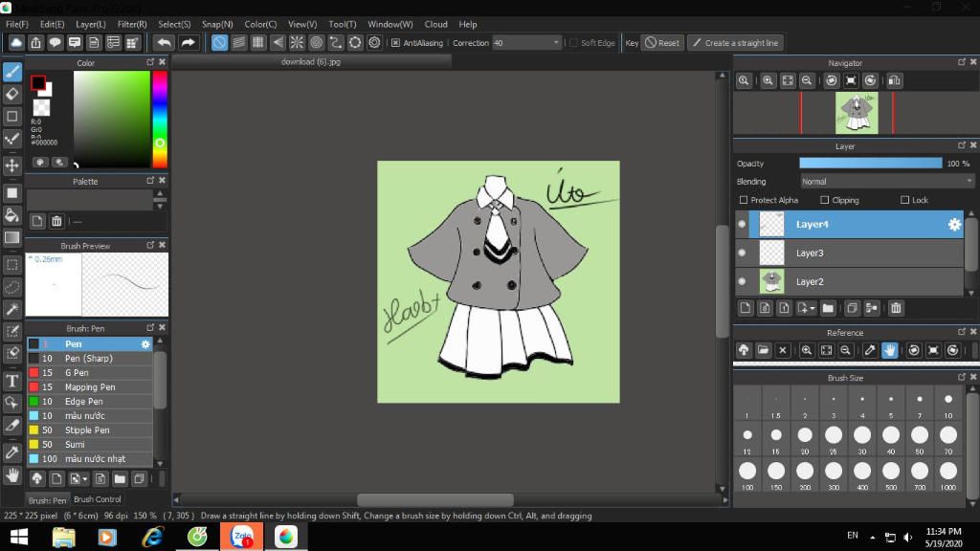This screenshot has width=980, height=551.
Task: Clear the Reference panel image
Action: (783, 350)
